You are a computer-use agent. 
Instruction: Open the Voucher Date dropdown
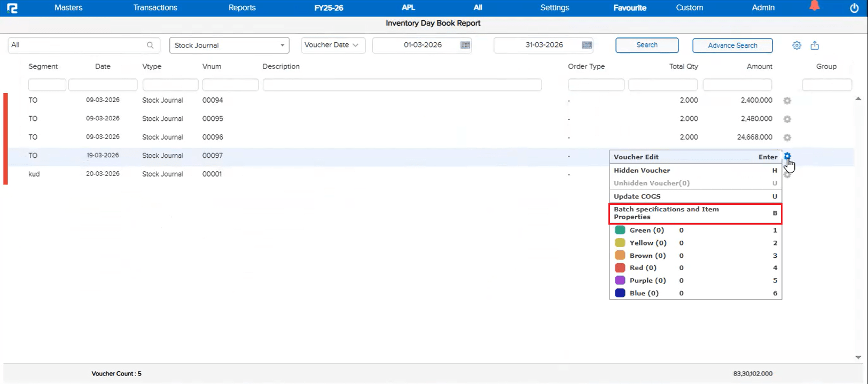click(x=333, y=45)
